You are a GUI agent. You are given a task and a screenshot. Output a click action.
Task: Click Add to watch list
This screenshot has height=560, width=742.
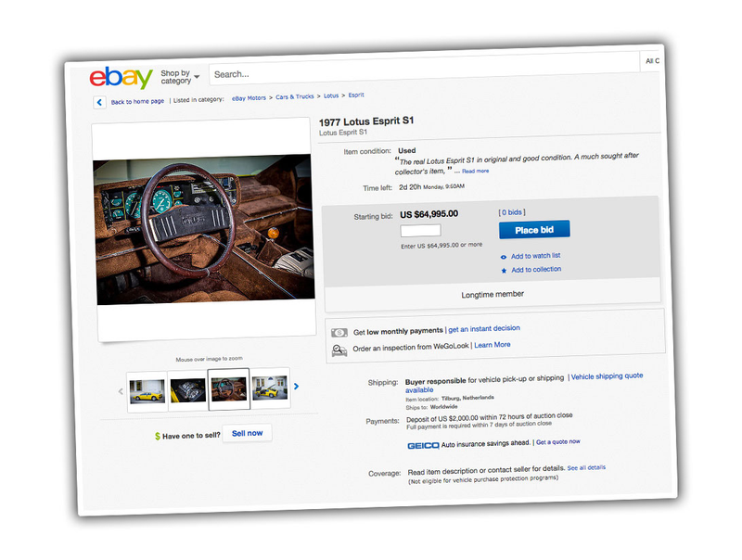tap(536, 256)
